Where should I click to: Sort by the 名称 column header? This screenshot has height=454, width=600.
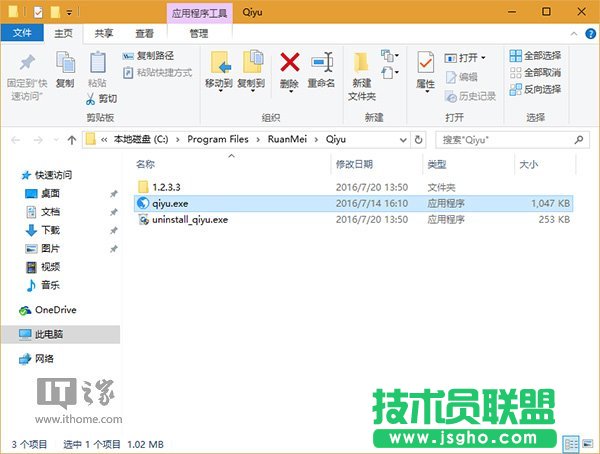click(145, 165)
